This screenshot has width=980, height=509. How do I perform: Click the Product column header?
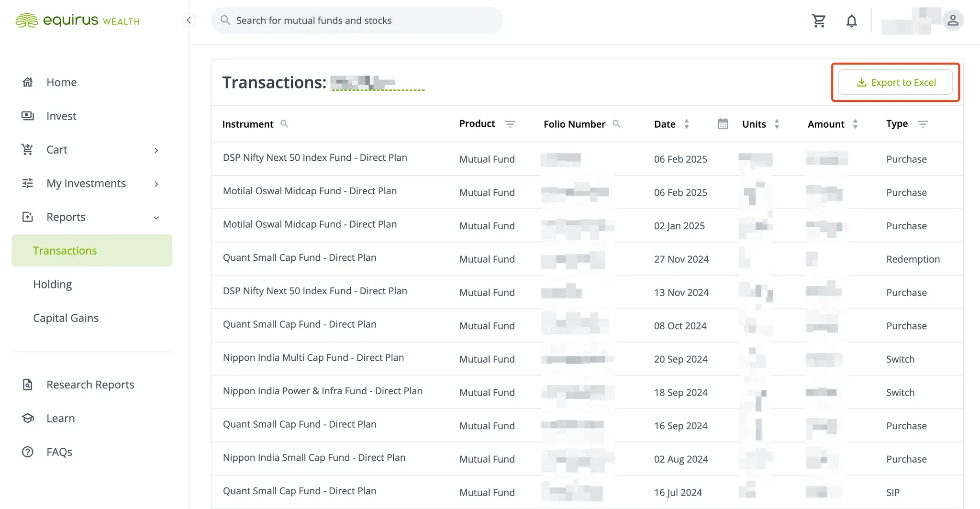477,123
